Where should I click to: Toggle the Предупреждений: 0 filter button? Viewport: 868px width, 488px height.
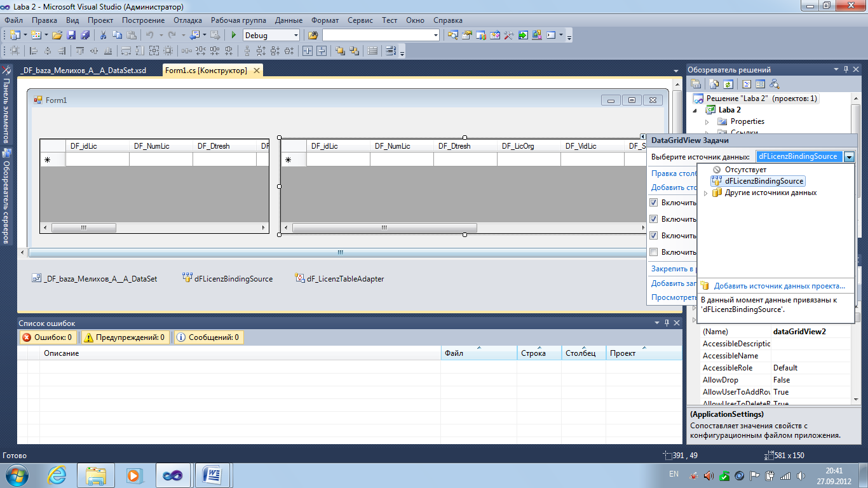point(124,337)
